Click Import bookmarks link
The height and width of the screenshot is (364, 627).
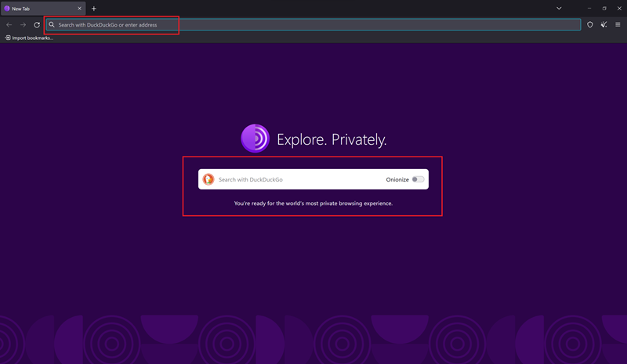click(x=29, y=38)
